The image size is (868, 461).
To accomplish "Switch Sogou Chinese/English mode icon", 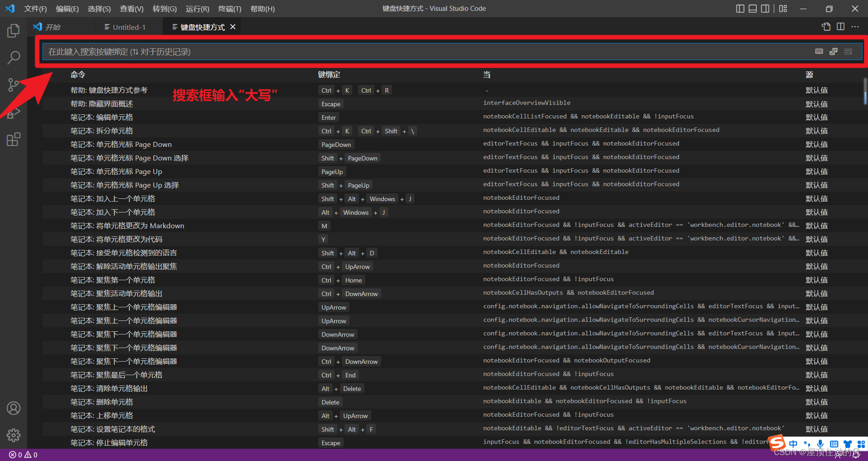I will coord(793,444).
